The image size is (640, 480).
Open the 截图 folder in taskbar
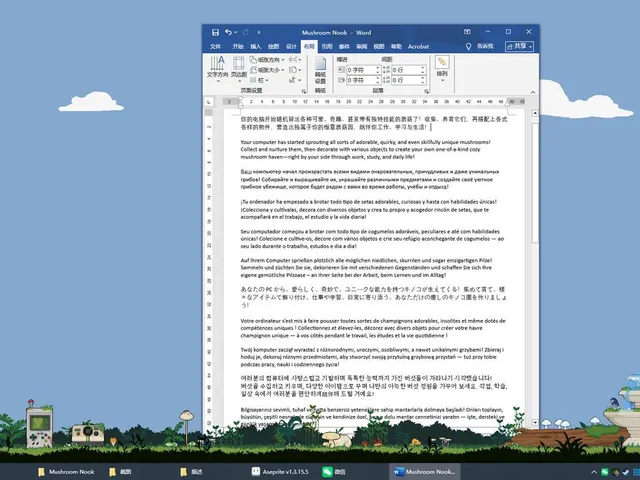[120, 472]
